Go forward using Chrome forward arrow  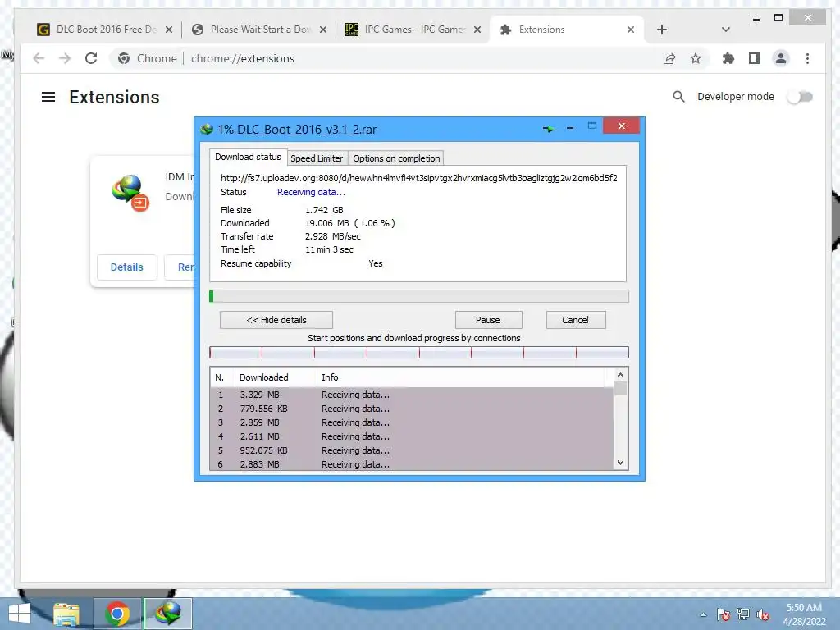tap(65, 58)
